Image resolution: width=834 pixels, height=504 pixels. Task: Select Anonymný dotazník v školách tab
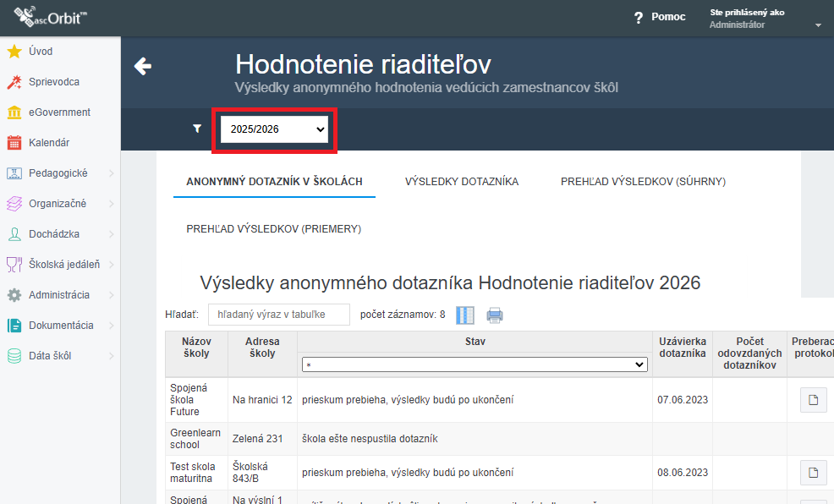274,182
